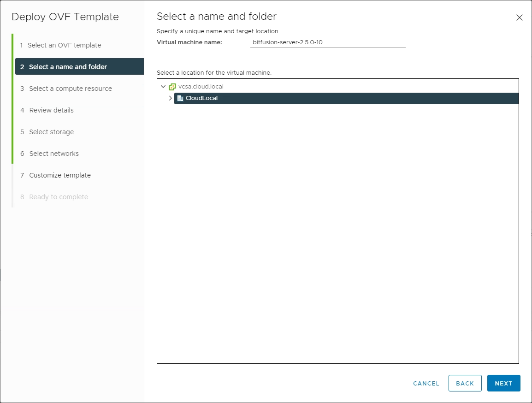Open step 2 Select a name and folder
The width and height of the screenshot is (532, 403).
(79, 66)
